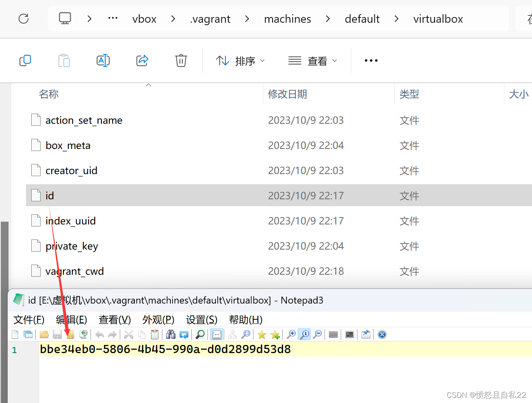Click the Revert file icon with green arrow

83,334
